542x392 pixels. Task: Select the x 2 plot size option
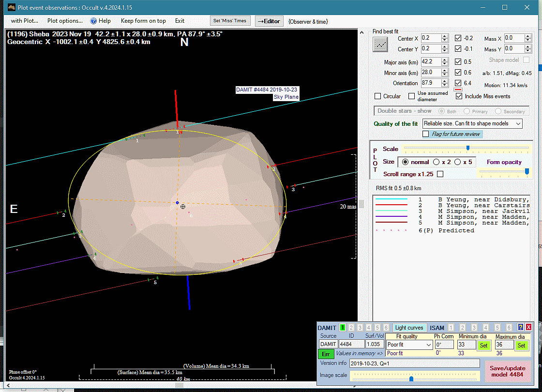[x=437, y=162]
